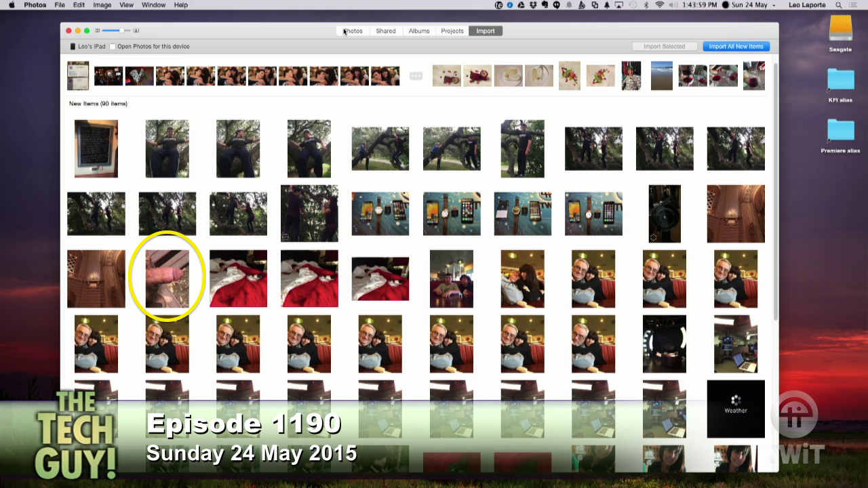Select the beach horizon photo in top strip

click(662, 76)
